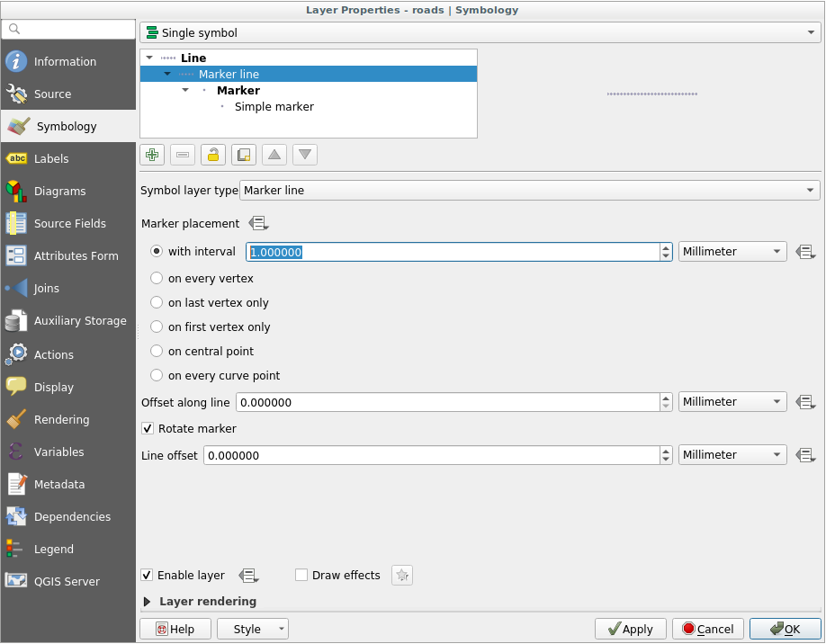Click the Offset along line input field

(446, 403)
